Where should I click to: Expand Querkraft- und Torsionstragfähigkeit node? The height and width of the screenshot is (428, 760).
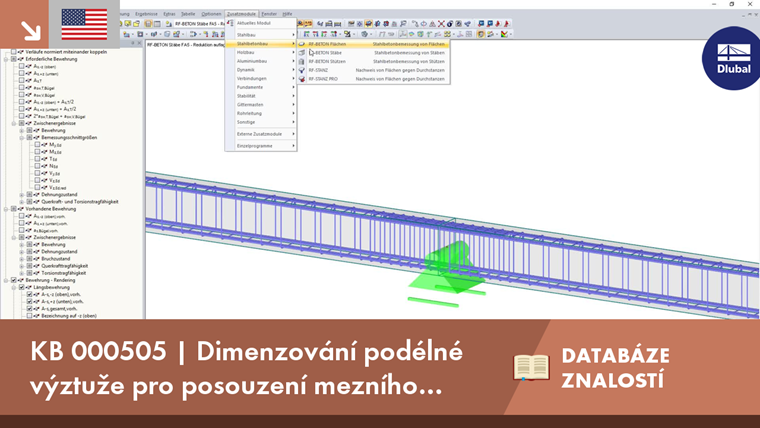point(22,202)
